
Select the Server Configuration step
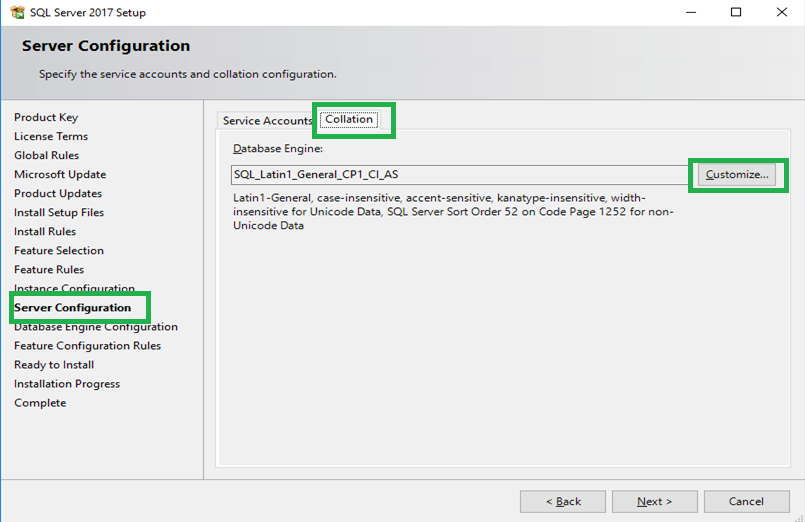72,307
